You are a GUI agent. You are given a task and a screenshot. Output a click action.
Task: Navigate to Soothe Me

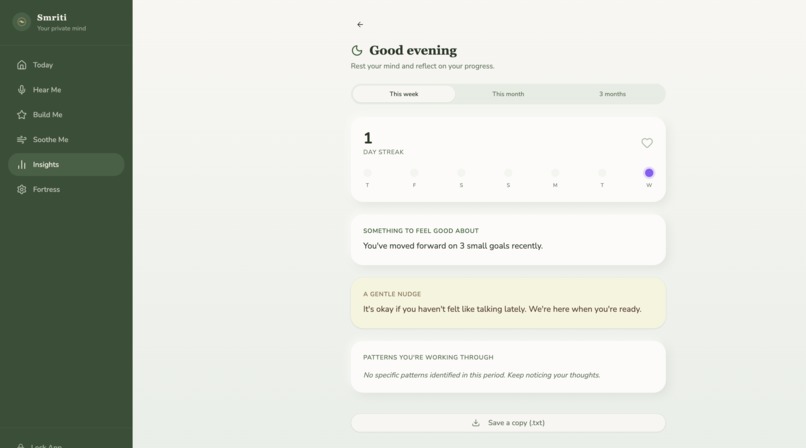pos(66,140)
